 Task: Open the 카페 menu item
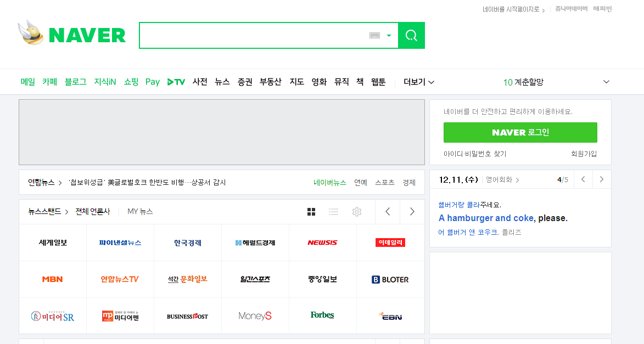50,82
